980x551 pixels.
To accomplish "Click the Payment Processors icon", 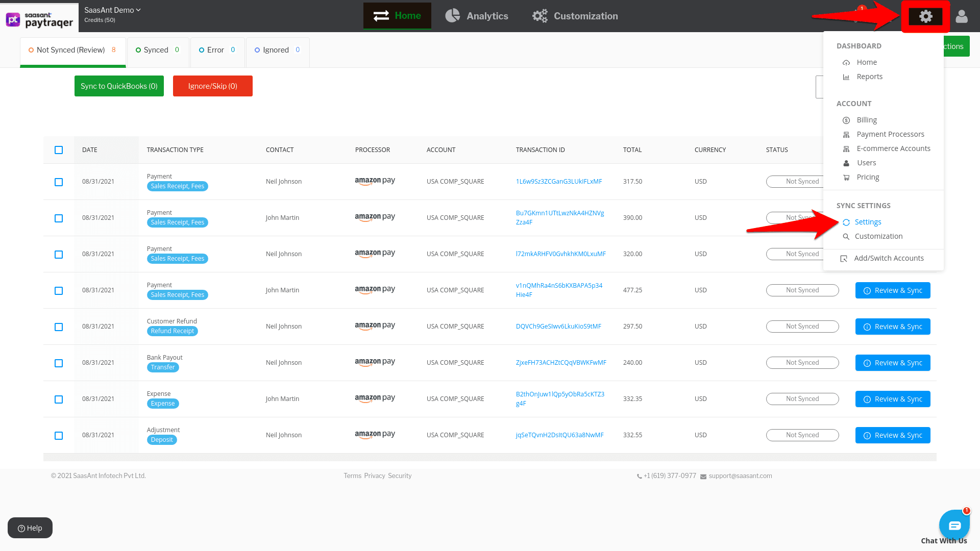I will click(x=846, y=135).
